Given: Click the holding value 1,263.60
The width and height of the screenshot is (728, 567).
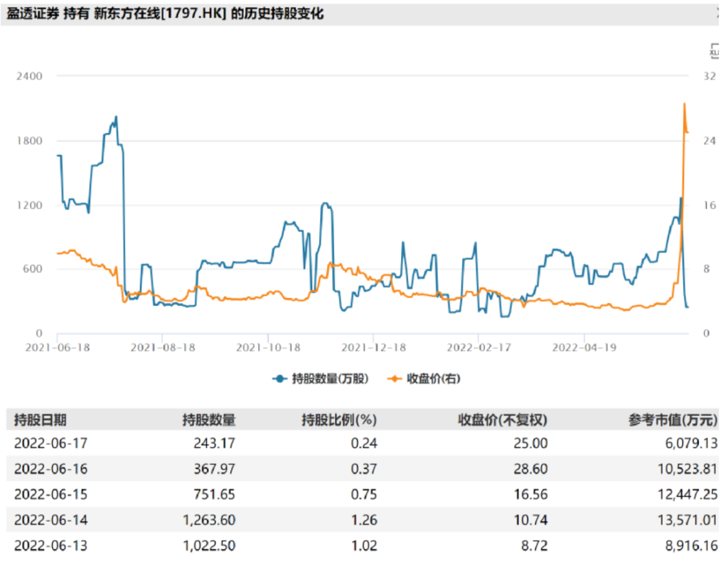Looking at the screenshot, I should point(210,519).
